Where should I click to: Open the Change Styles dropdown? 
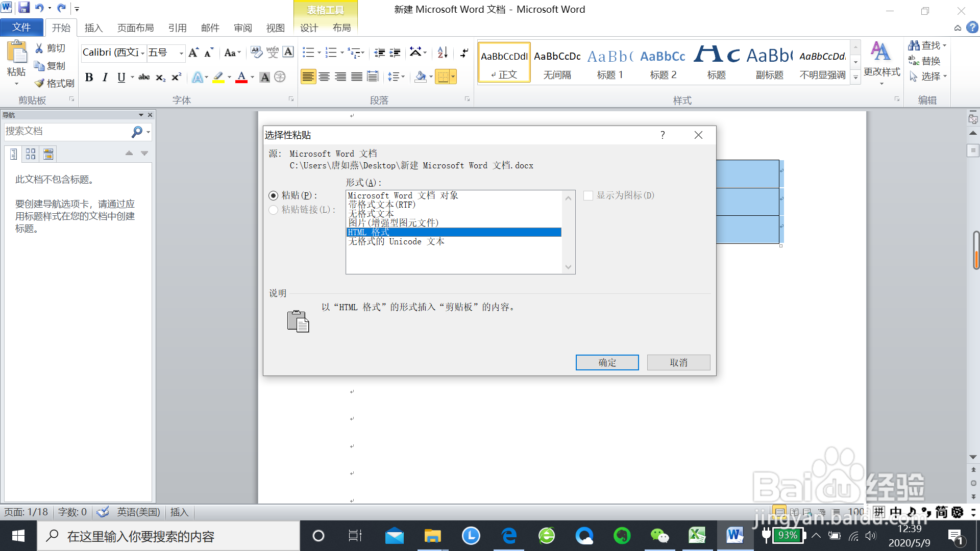click(881, 63)
